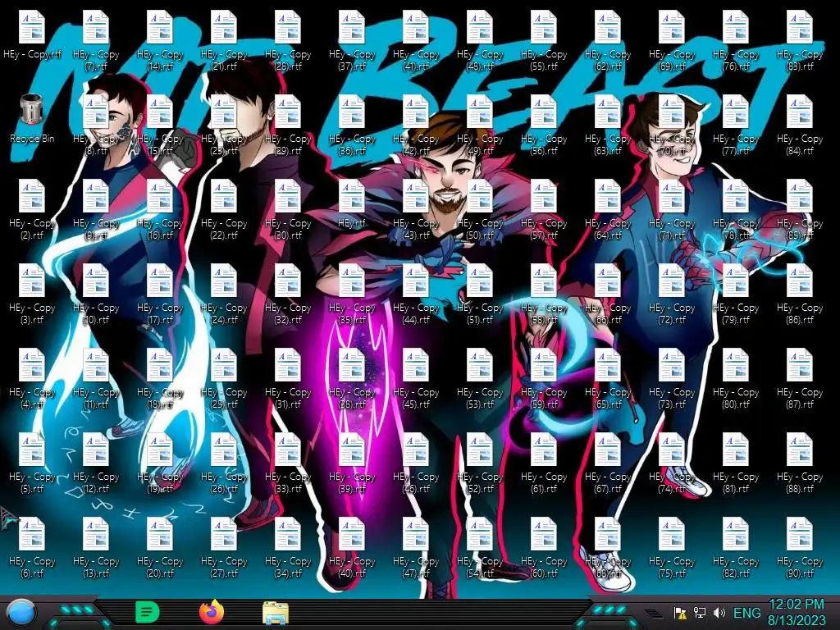The width and height of the screenshot is (840, 630).
Task: Open File Explorer from the taskbar
Action: click(x=276, y=613)
